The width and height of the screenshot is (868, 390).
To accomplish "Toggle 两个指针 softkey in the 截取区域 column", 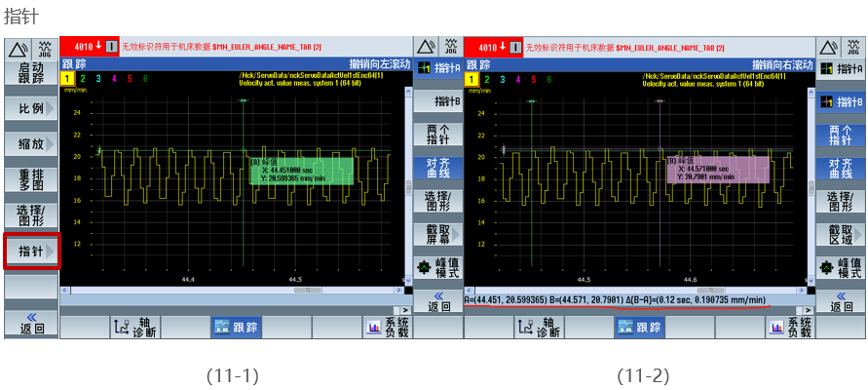I will (842, 135).
